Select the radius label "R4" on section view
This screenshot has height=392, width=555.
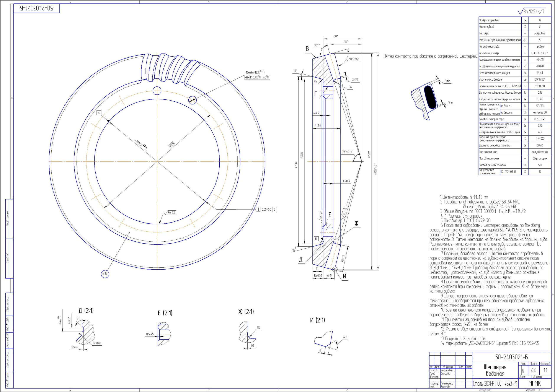[x=315, y=81]
